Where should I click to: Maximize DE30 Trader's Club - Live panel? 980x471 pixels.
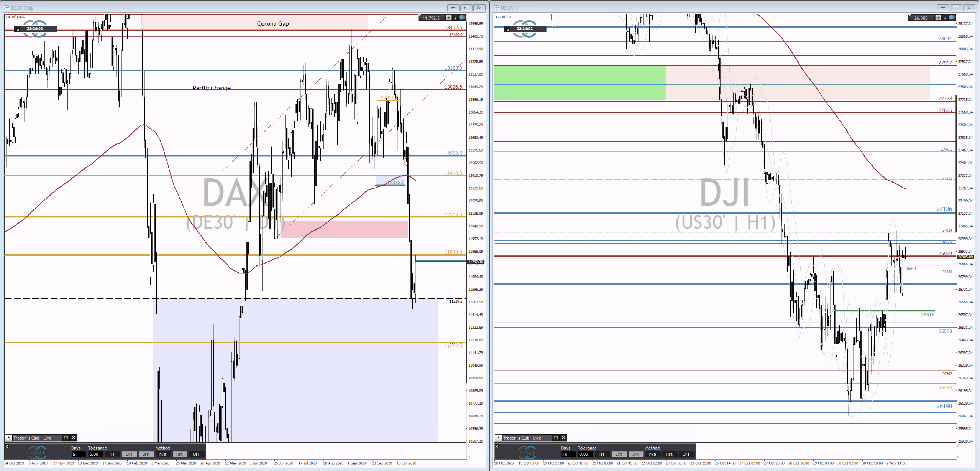[x=66, y=438]
